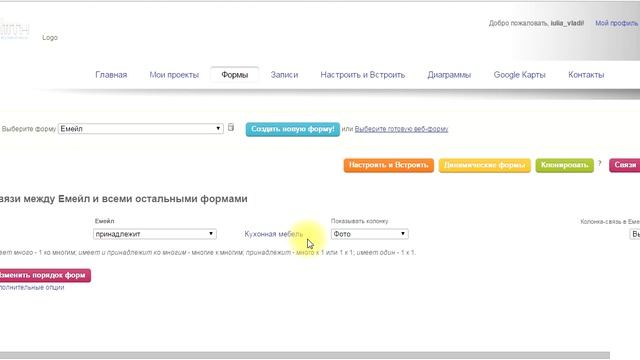Click the Связи между Емейл heading text
The height and width of the screenshot is (360, 640).
click(124, 199)
